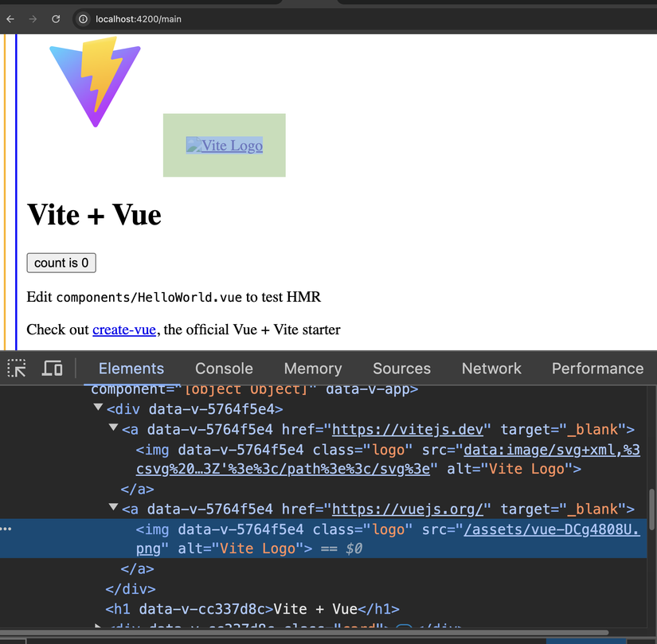Click the Elements panel vertical scrollbar

coord(651,509)
